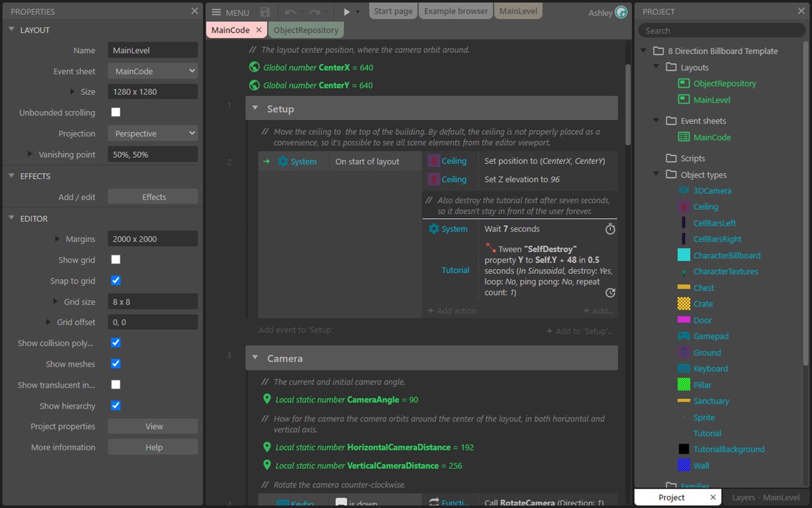Select Wall blue object icon
Image resolution: width=812 pixels, height=508 pixels.
point(684,465)
